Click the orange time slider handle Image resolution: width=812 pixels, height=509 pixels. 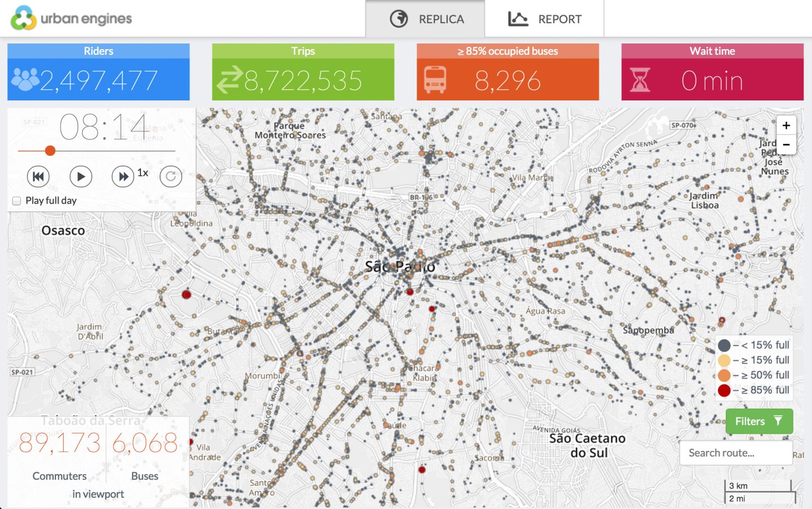[x=50, y=151]
